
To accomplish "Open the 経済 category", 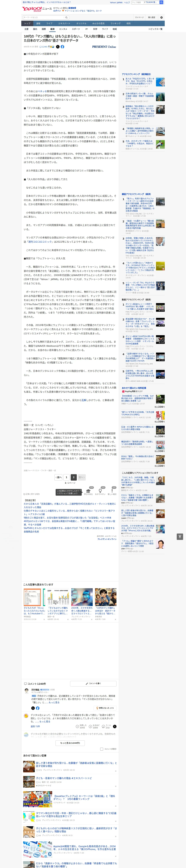I will [52, 29].
